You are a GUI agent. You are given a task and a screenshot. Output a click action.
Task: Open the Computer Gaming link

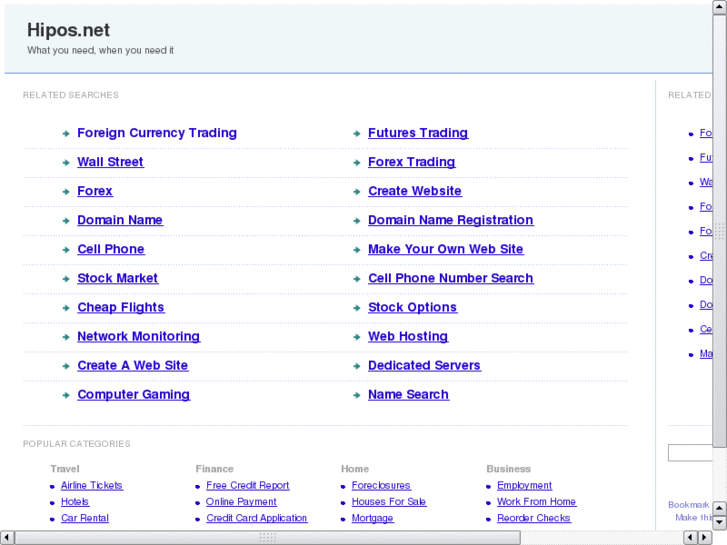click(134, 395)
